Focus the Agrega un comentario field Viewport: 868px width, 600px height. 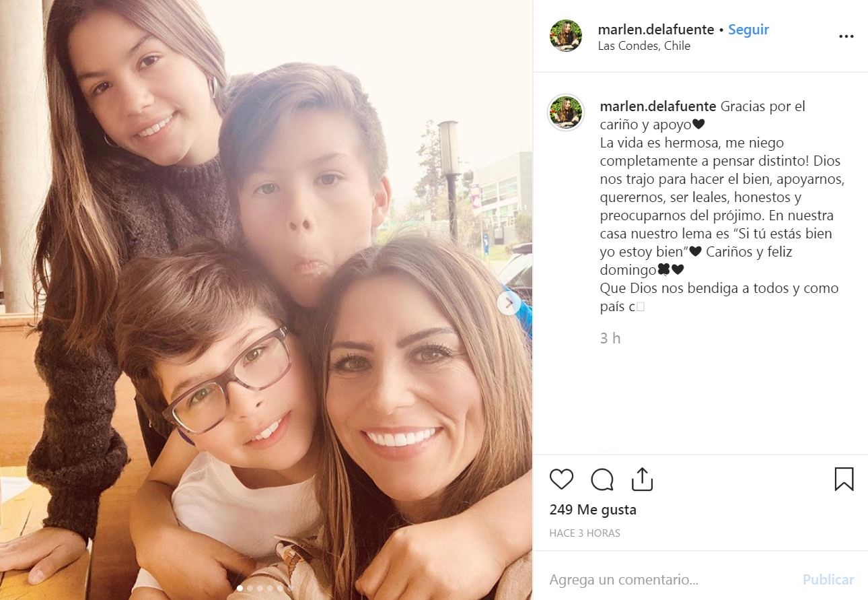click(x=670, y=579)
